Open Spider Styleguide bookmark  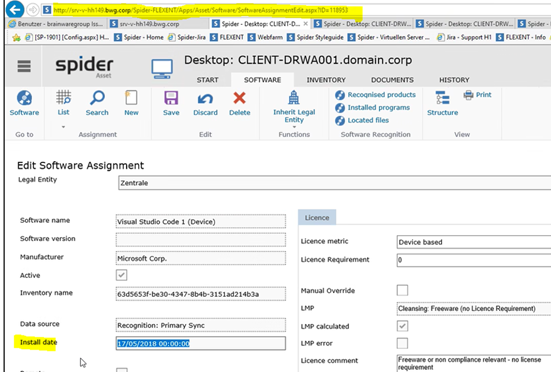click(x=315, y=37)
